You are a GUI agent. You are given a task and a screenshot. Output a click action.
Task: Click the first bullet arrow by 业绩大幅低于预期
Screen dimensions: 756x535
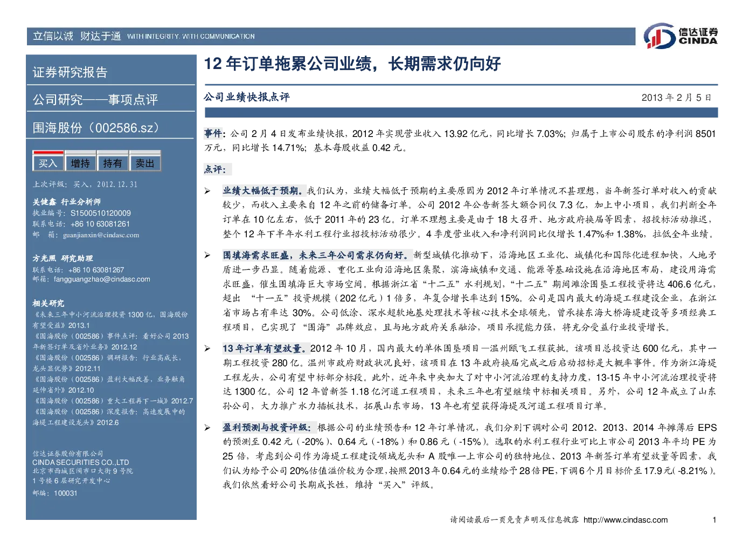pyautogui.click(x=207, y=191)
